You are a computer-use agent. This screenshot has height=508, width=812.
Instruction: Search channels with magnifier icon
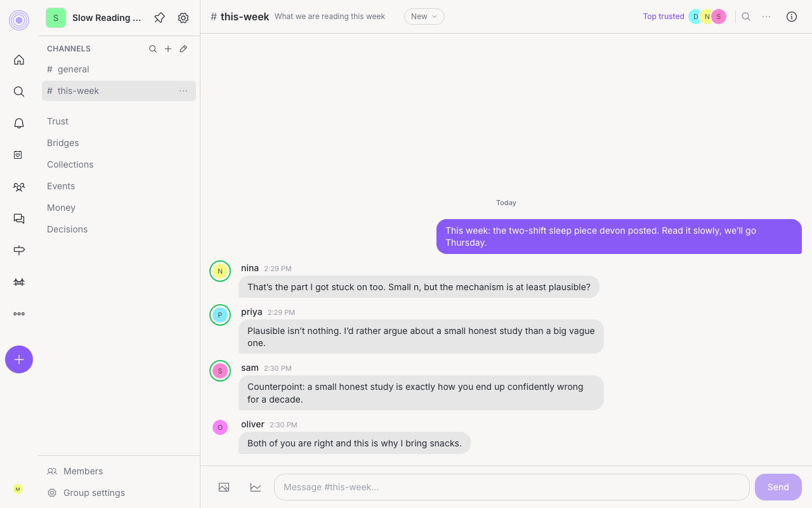point(153,49)
